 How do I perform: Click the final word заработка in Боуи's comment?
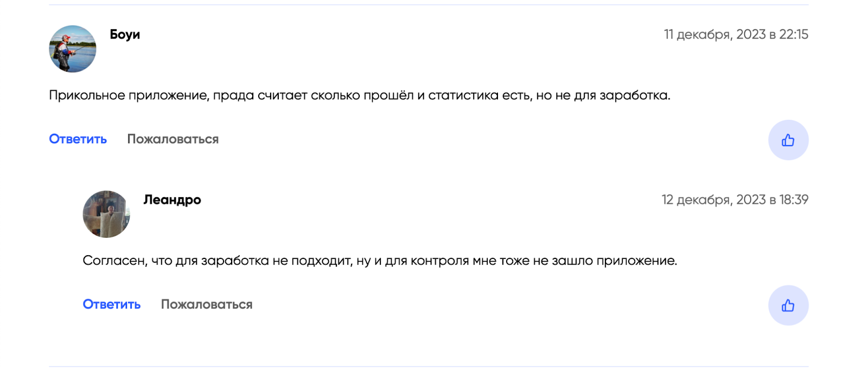click(635, 95)
